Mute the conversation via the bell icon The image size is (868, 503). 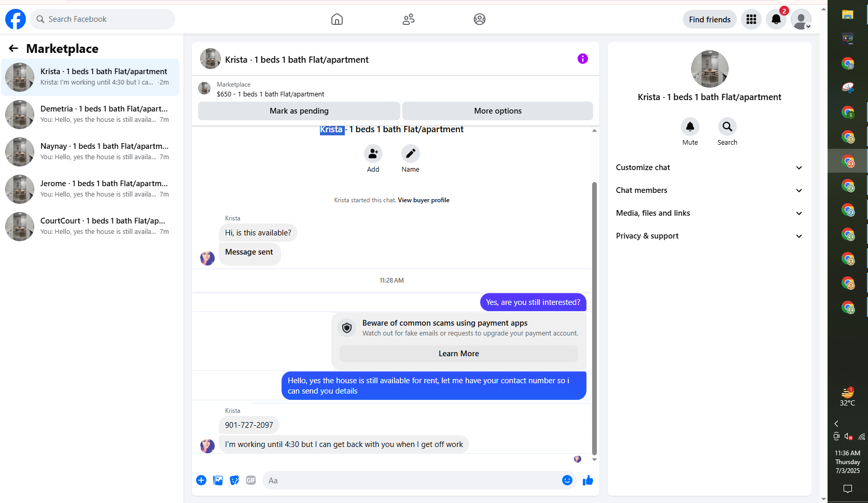[x=690, y=127]
